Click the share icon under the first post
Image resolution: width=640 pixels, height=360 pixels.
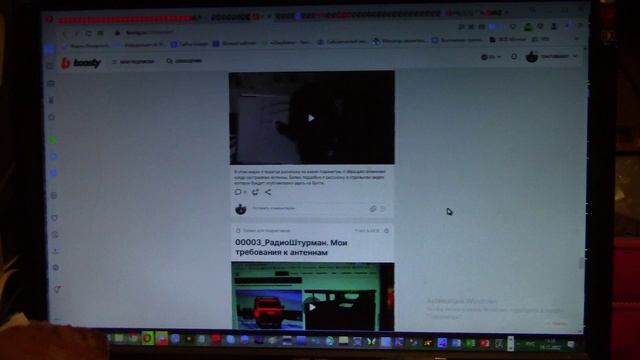click(x=268, y=192)
